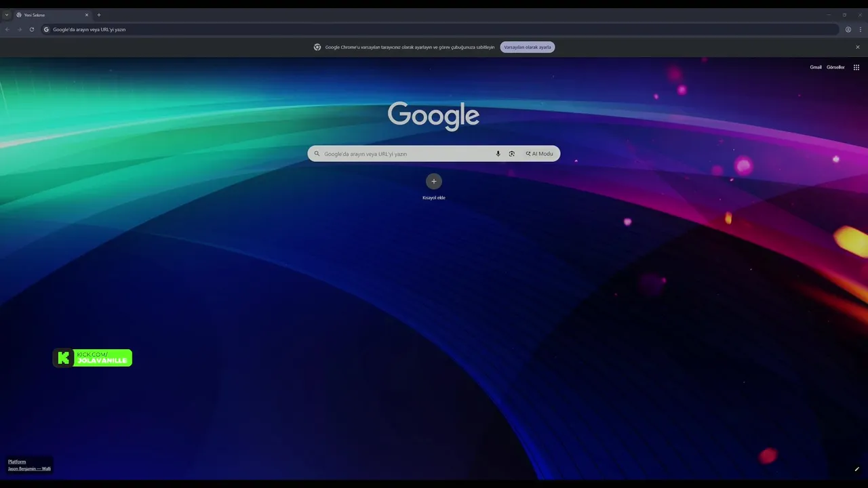Open the tab search dropdown chevron
The image size is (868, 488).
pos(7,15)
